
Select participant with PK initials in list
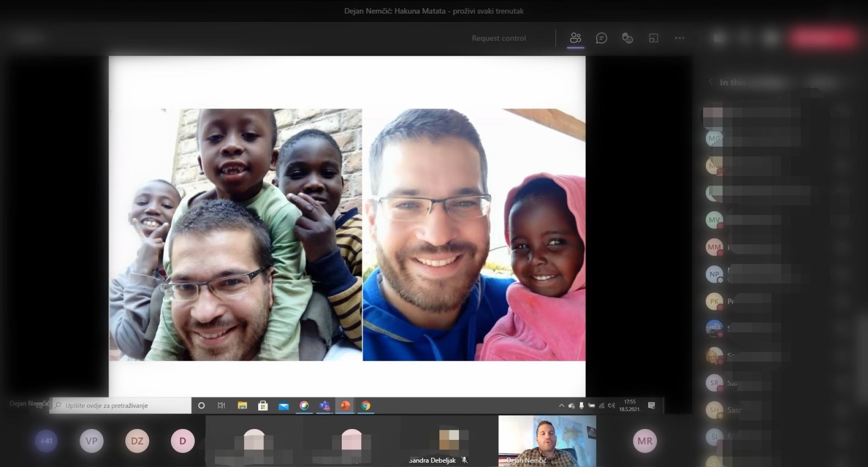(714, 301)
